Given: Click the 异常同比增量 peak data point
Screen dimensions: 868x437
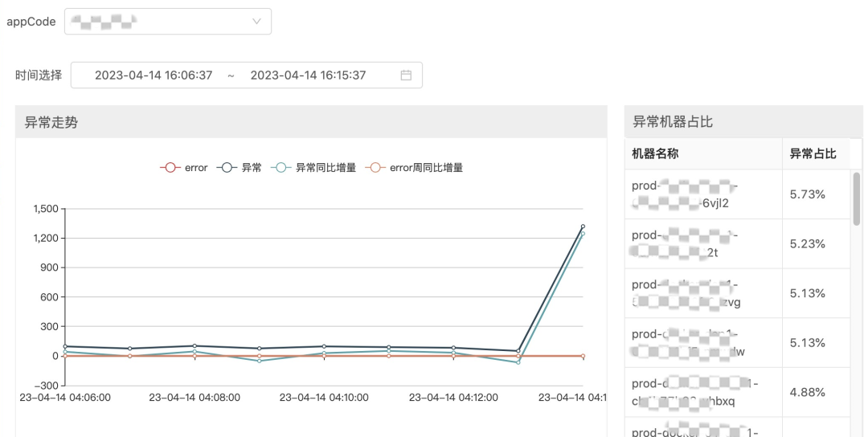Looking at the screenshot, I should click(583, 234).
